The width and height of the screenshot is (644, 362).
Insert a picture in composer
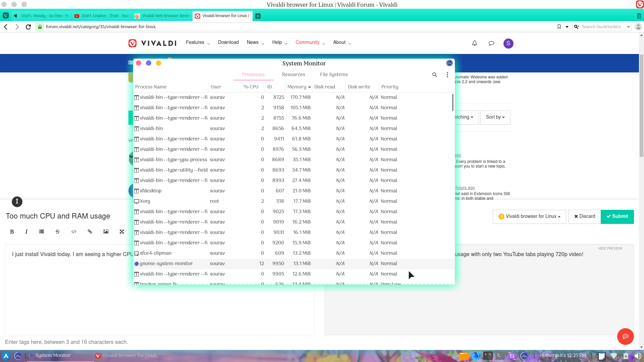[106, 232]
